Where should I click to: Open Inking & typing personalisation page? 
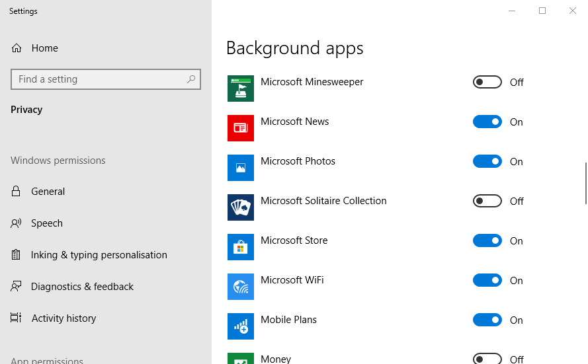99,255
